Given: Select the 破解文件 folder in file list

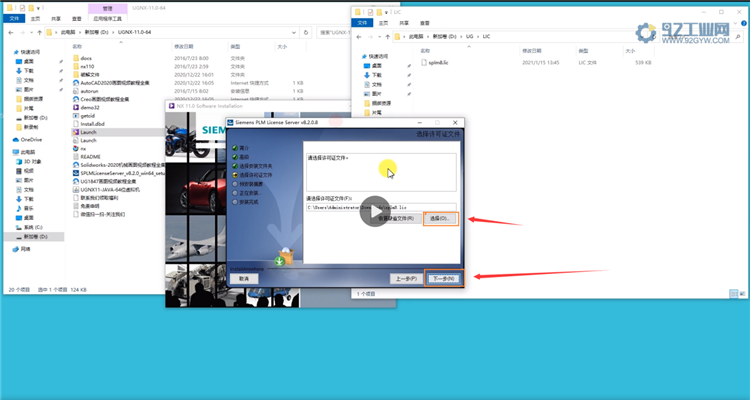Looking at the screenshot, I should (x=89, y=75).
